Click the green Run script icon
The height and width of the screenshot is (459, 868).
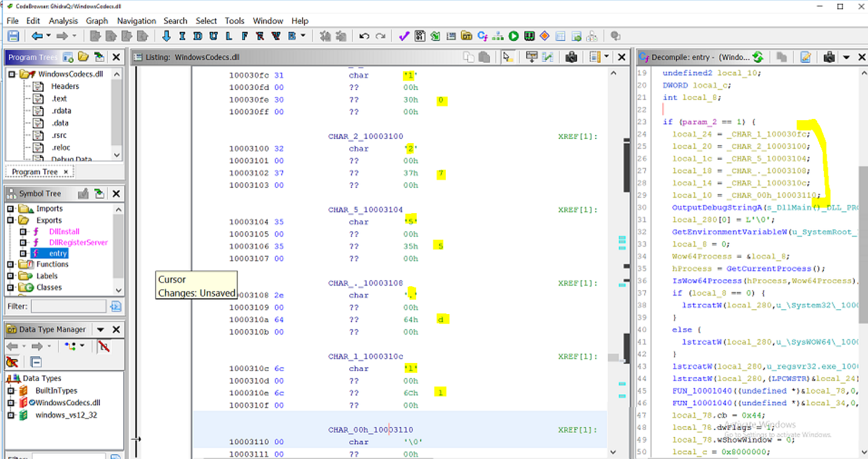coord(513,36)
